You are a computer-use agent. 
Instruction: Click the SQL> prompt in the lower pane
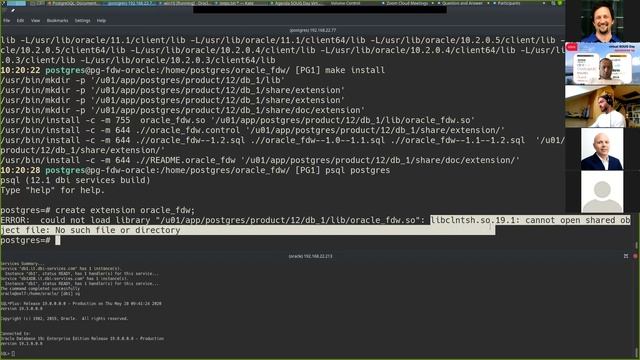[5, 353]
